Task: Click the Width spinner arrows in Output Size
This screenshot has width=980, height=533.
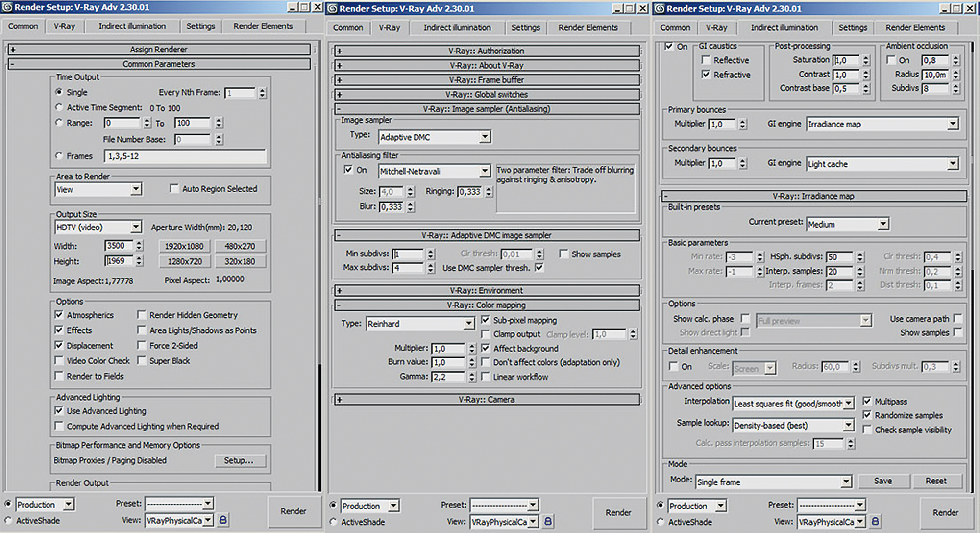Action: tap(139, 246)
